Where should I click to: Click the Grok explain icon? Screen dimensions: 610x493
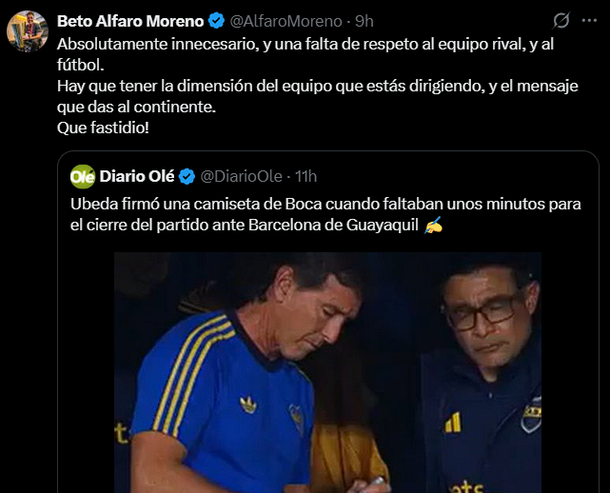click(562, 20)
